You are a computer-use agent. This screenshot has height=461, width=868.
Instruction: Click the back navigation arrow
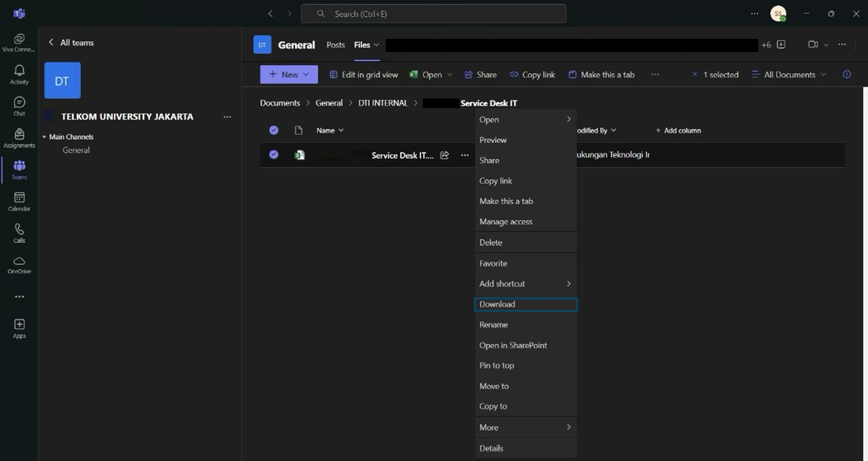pos(270,14)
